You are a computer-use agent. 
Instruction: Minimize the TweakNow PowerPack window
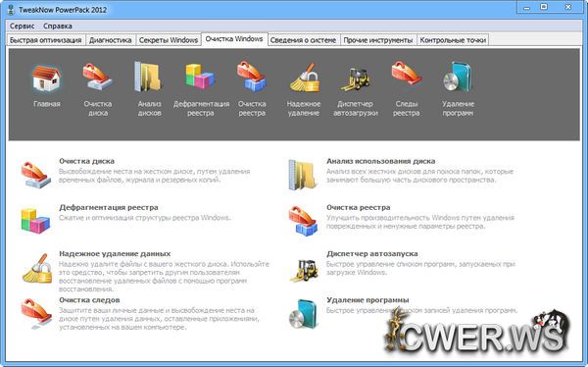[527, 7]
